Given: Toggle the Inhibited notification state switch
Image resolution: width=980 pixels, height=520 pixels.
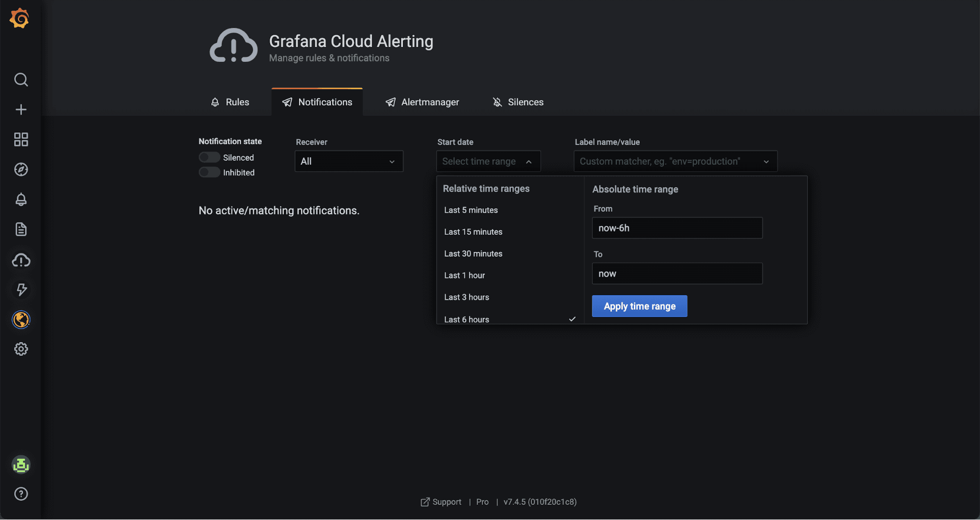Looking at the screenshot, I should click(x=209, y=173).
